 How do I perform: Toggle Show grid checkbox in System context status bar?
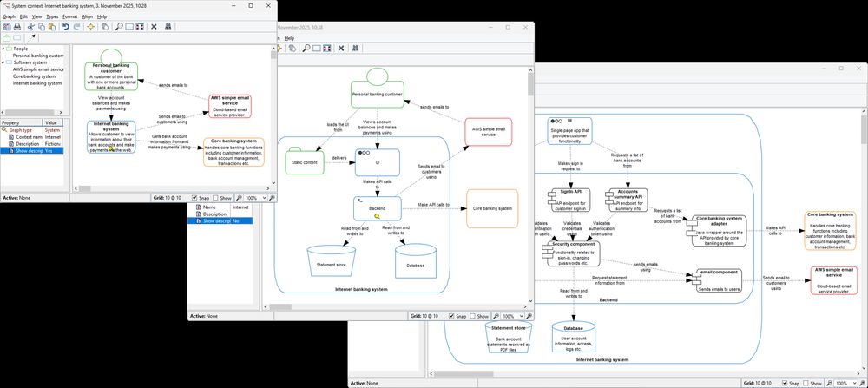(215, 198)
